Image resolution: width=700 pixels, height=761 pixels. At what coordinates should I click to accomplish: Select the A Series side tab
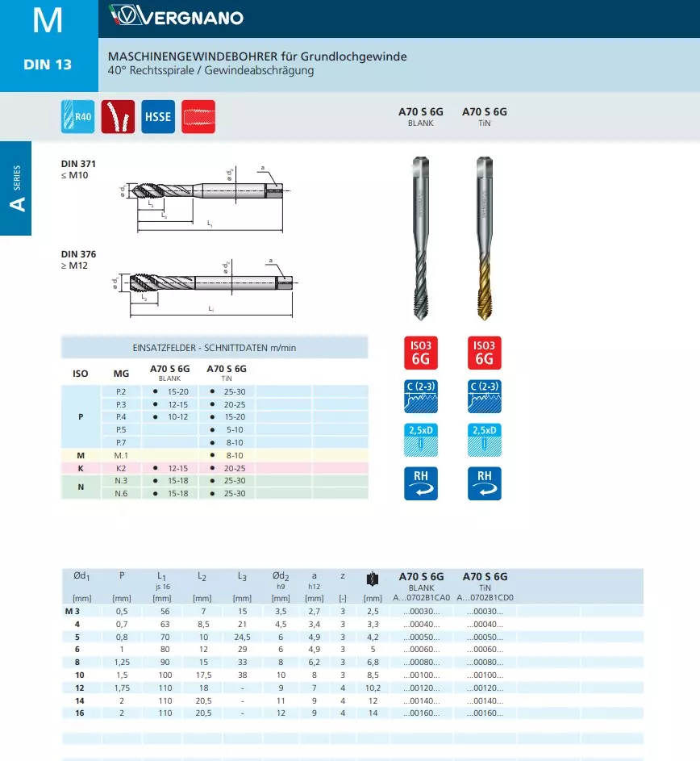pyautogui.click(x=16, y=189)
